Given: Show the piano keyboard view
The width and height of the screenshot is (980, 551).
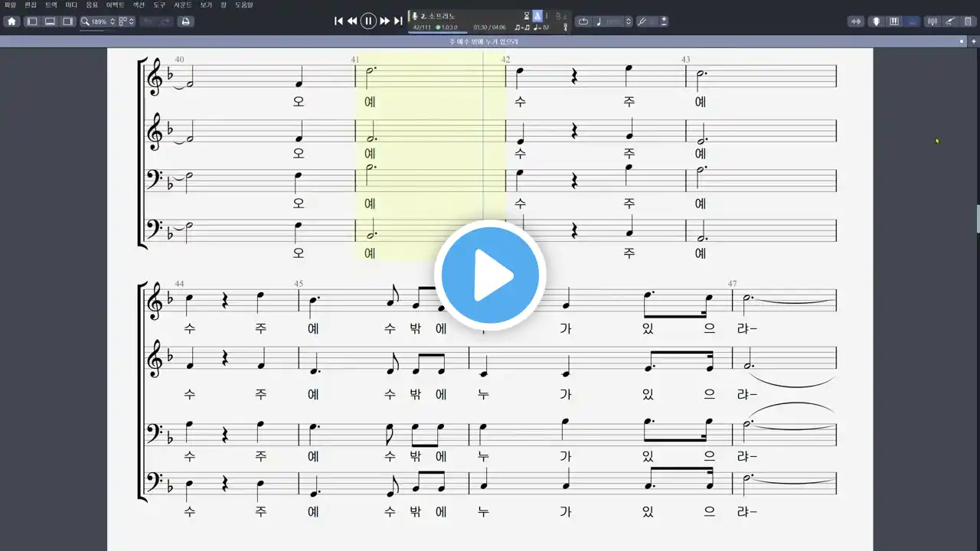Looking at the screenshot, I should pyautogui.click(x=893, y=21).
